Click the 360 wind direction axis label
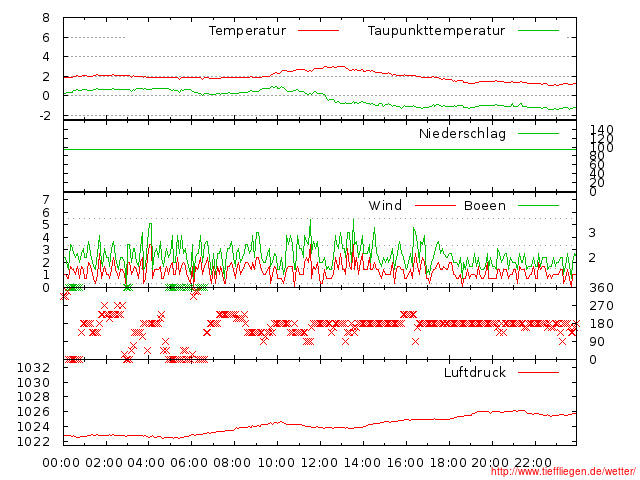Screen dimensions: 640x480 click(601, 289)
